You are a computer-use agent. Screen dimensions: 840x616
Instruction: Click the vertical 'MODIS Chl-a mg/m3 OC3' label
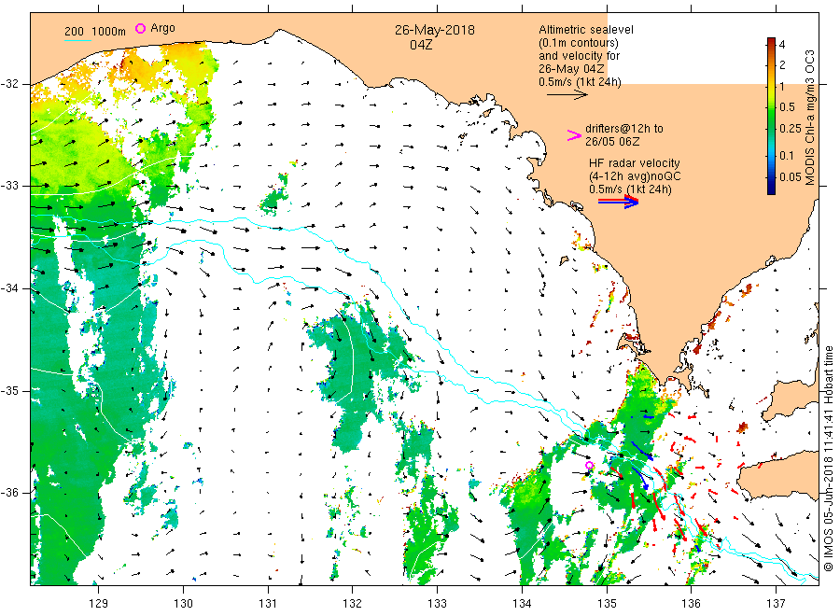tap(809, 118)
